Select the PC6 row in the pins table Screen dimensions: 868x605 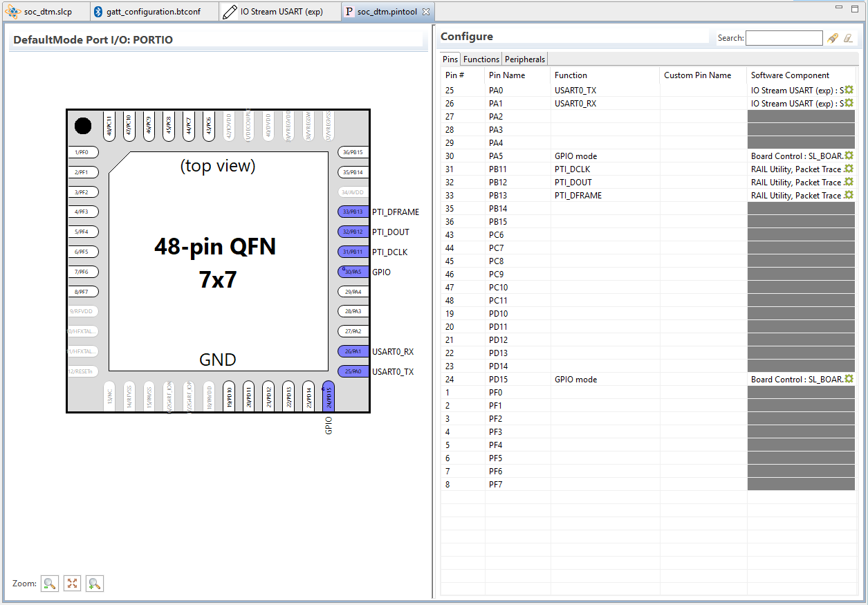pyautogui.click(x=496, y=235)
